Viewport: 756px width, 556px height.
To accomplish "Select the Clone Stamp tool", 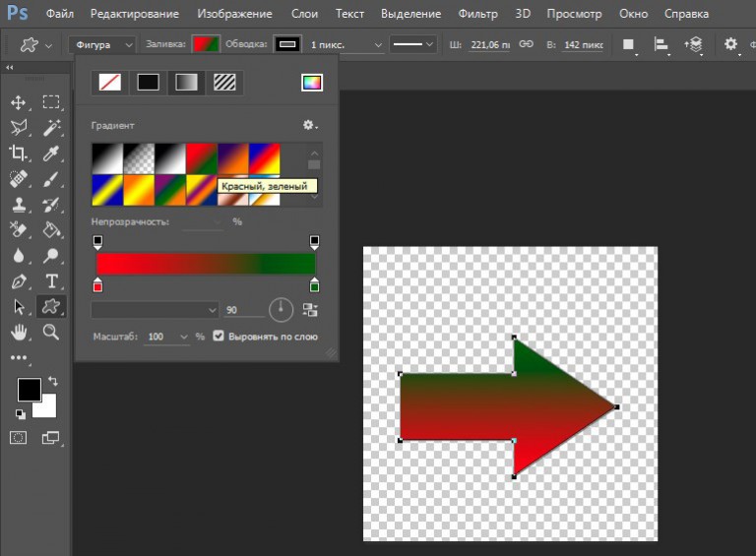I will [x=19, y=205].
